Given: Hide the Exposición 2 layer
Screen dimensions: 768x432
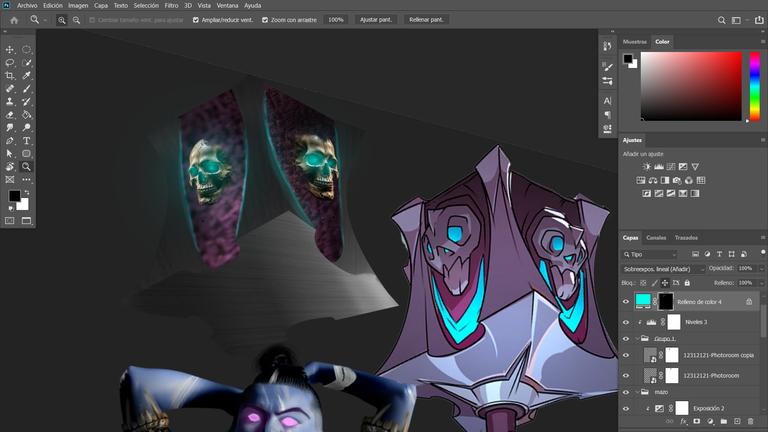Looking at the screenshot, I should [625, 408].
